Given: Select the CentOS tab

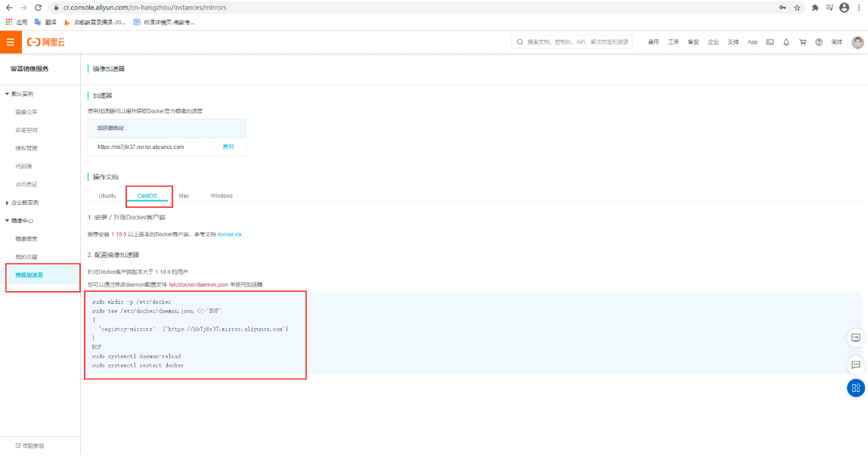Looking at the screenshot, I should pyautogui.click(x=147, y=196).
